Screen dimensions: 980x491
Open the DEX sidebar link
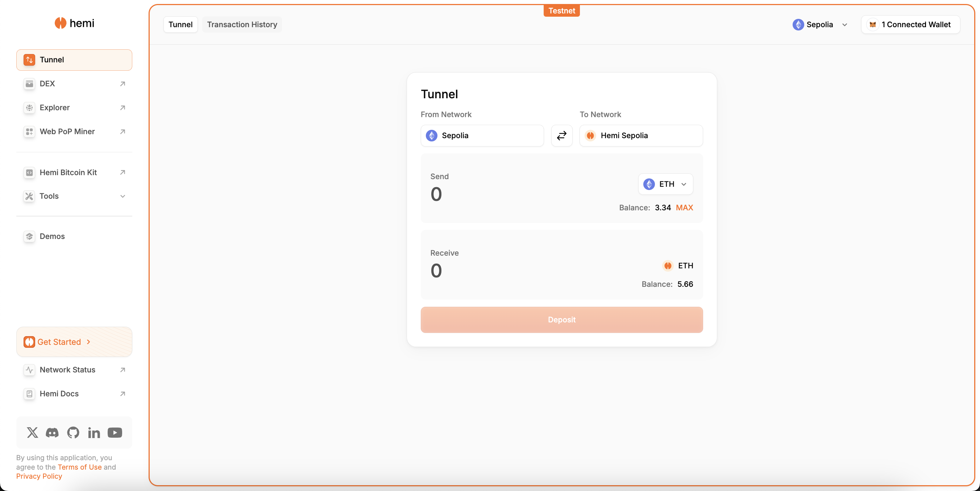(x=74, y=84)
